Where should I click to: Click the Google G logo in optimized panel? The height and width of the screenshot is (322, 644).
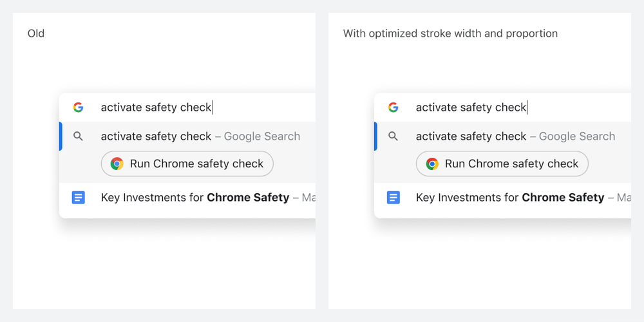pyautogui.click(x=393, y=108)
